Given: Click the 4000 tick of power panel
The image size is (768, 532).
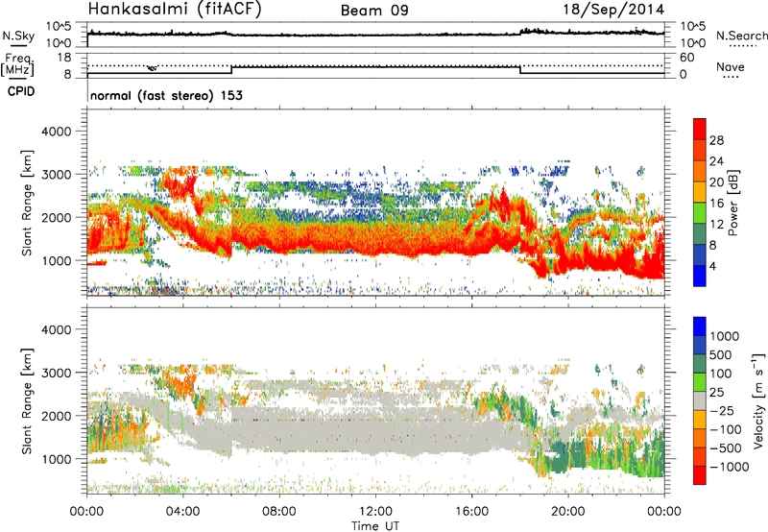Looking at the screenshot, I should (x=56, y=132).
